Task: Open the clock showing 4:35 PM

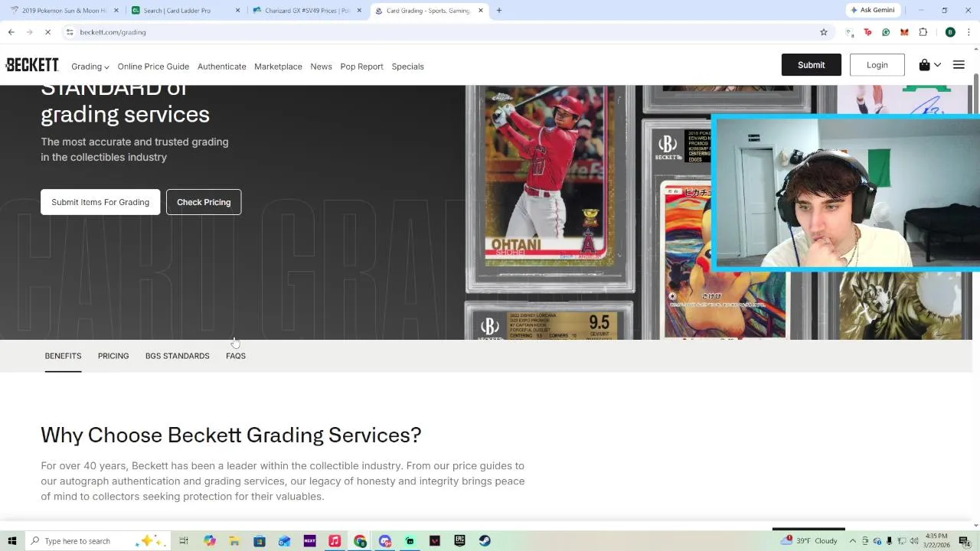Action: click(936, 541)
